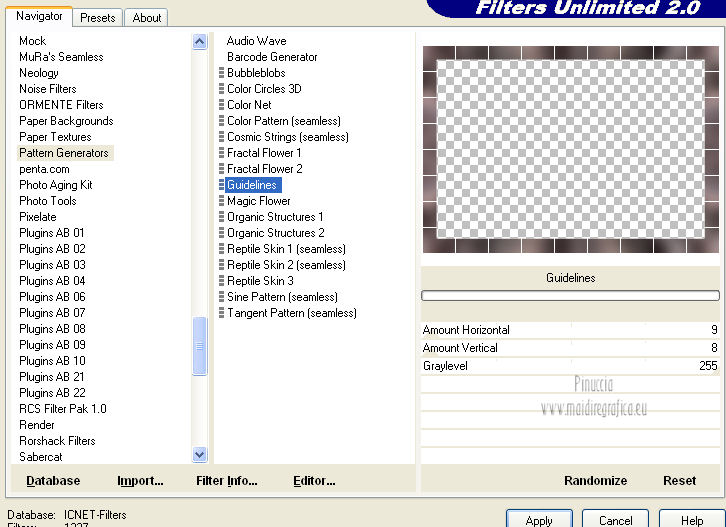This screenshot has height=527, width=726.
Task: Select Plugins AB 03 category
Action: (x=52, y=265)
